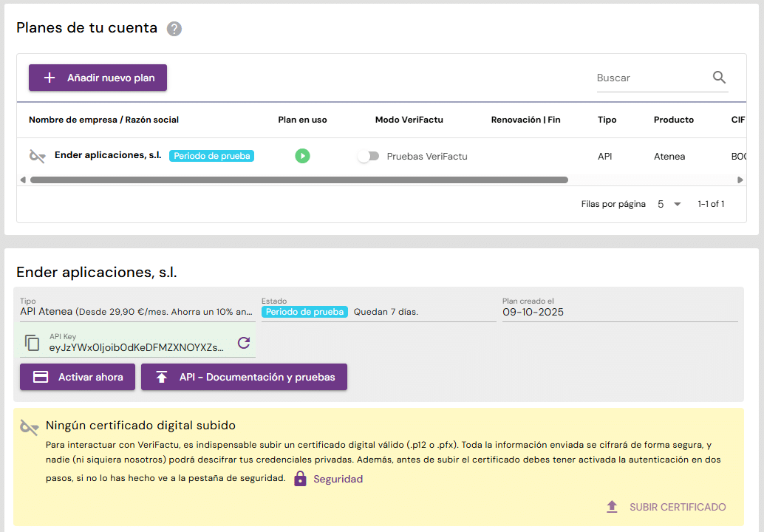Viewport: 764px width, 532px height.
Task: Click the no-certificate icon in table row
Action: coord(37,156)
